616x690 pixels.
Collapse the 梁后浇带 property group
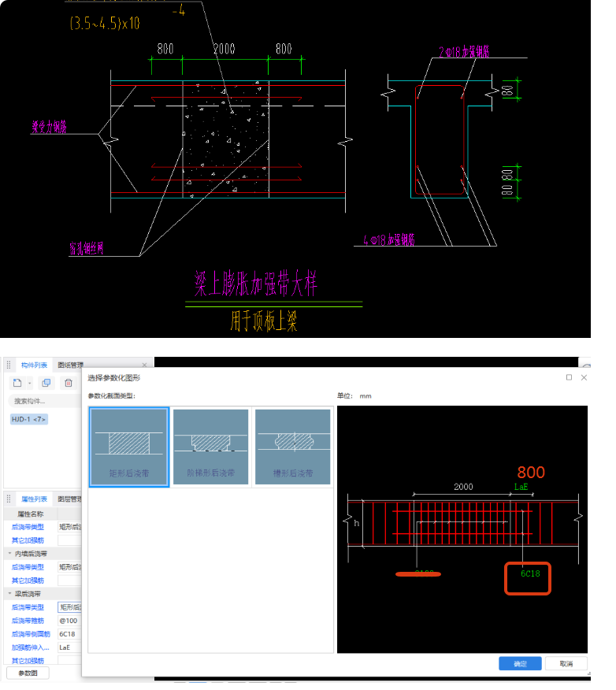9,593
